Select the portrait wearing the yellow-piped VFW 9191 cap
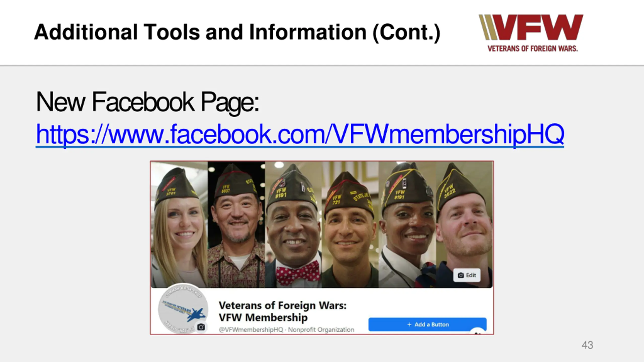Screen dimensions: 644x362 click(407, 224)
